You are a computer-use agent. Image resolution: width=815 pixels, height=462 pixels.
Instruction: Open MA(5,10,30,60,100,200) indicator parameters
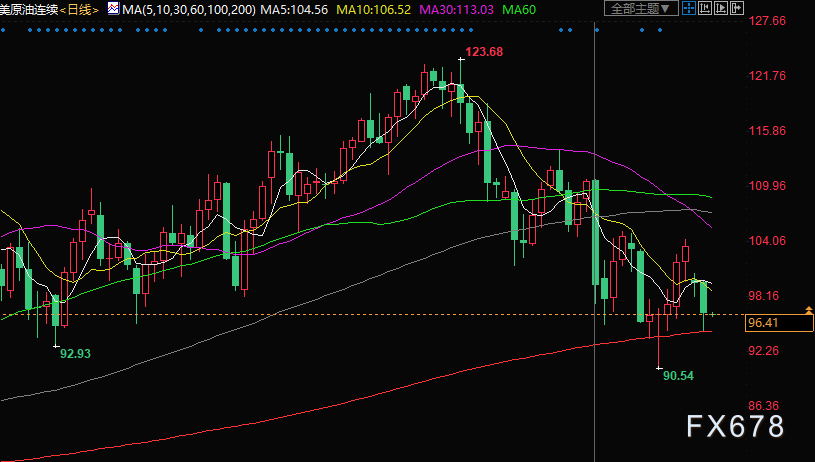pos(189,9)
